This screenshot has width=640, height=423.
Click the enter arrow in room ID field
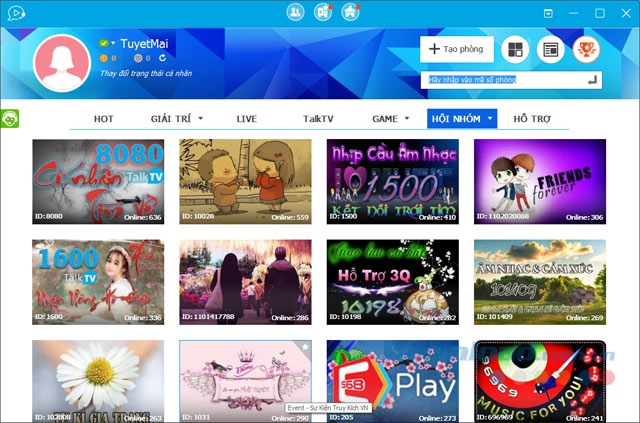(592, 80)
